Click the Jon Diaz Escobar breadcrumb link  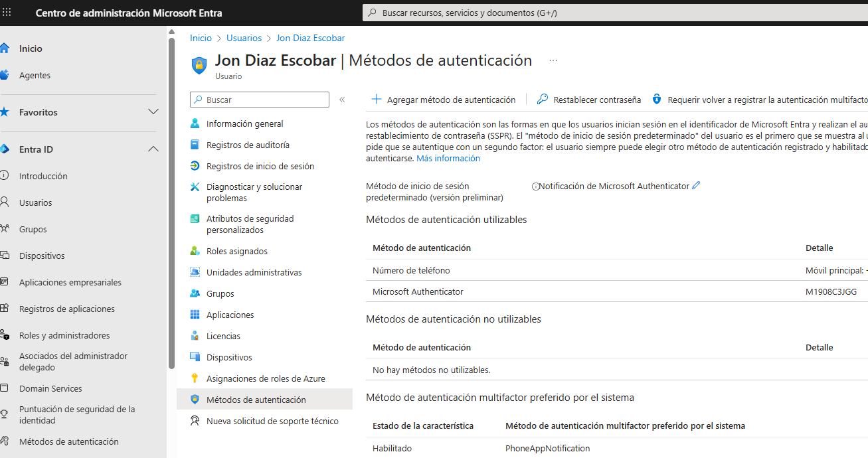coord(310,38)
